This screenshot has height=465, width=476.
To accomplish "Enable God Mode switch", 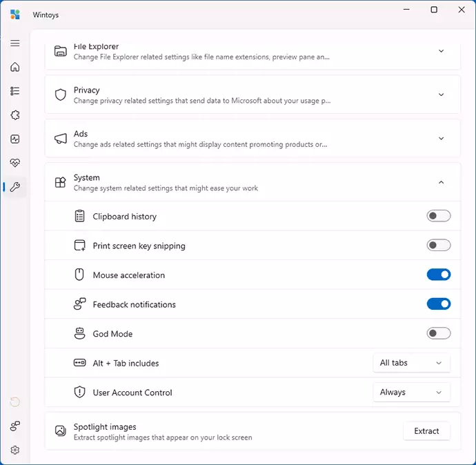I will click(438, 333).
